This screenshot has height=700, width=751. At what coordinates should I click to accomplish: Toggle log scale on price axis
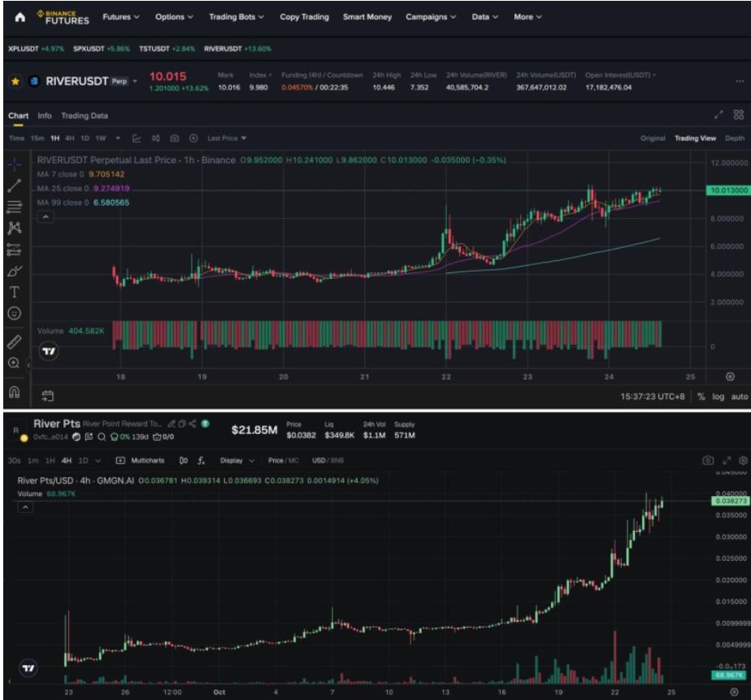coord(718,396)
